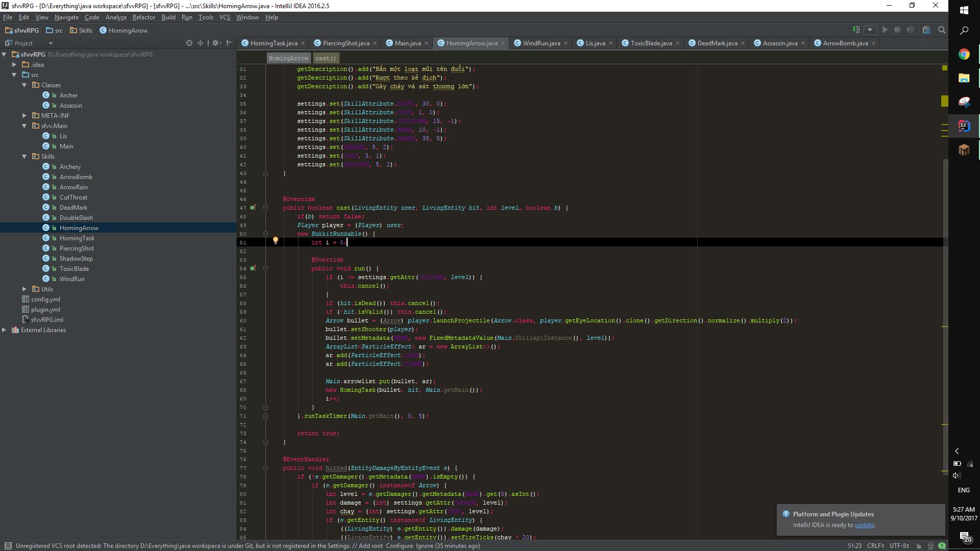
Task: Open the Project Structure dialog icon
Action: coord(926,30)
